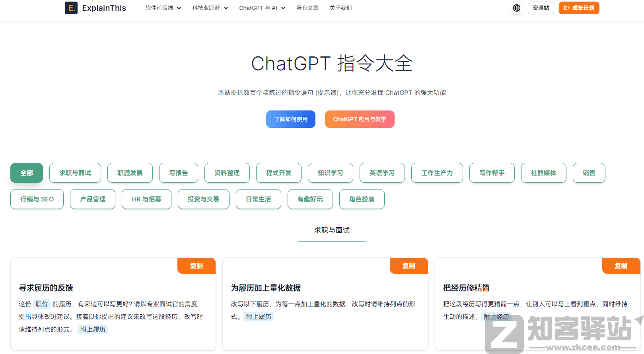Click the ChatGPT 应用与教学 orange button
The width and height of the screenshot is (644, 354).
[360, 119]
